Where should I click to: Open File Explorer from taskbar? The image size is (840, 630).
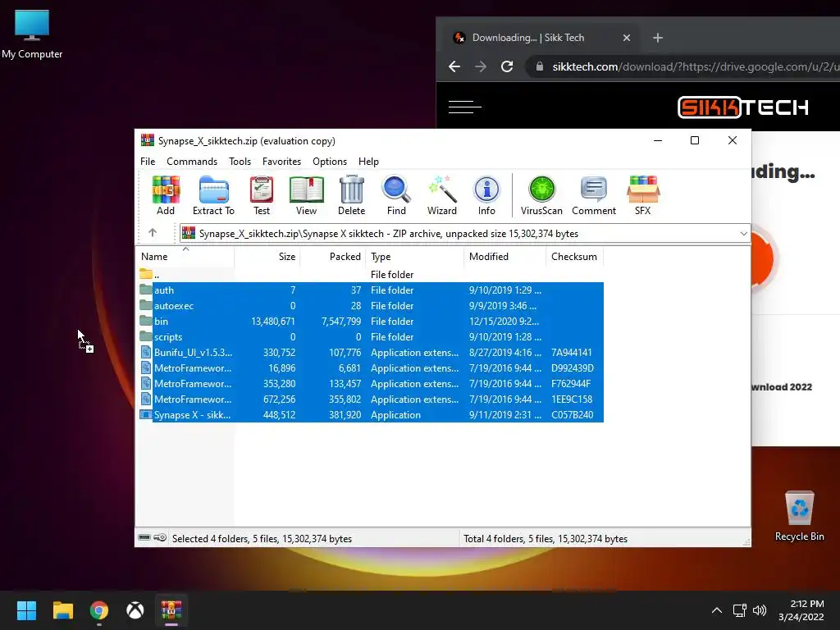62,610
